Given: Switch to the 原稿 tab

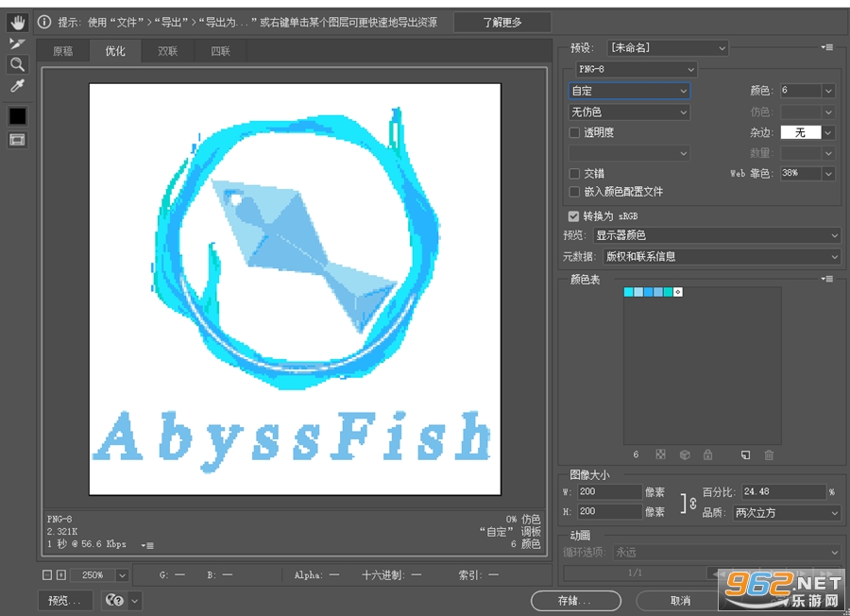Looking at the screenshot, I should (63, 51).
